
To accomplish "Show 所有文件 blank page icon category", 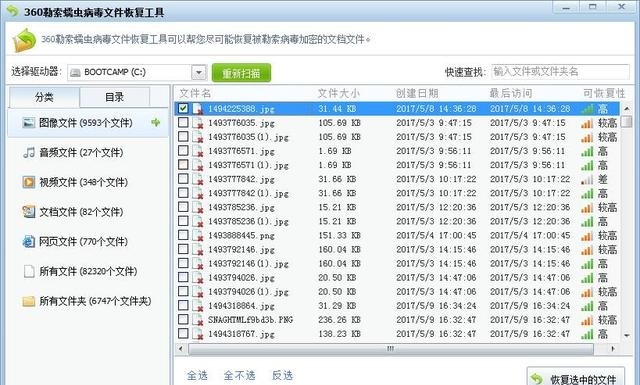I will point(29,271).
